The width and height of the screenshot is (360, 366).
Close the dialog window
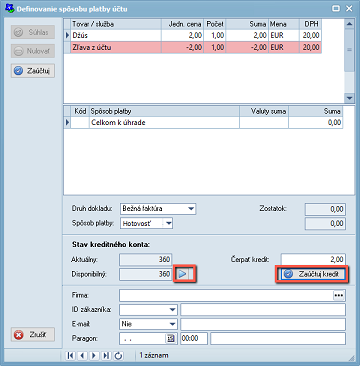pos(349,9)
